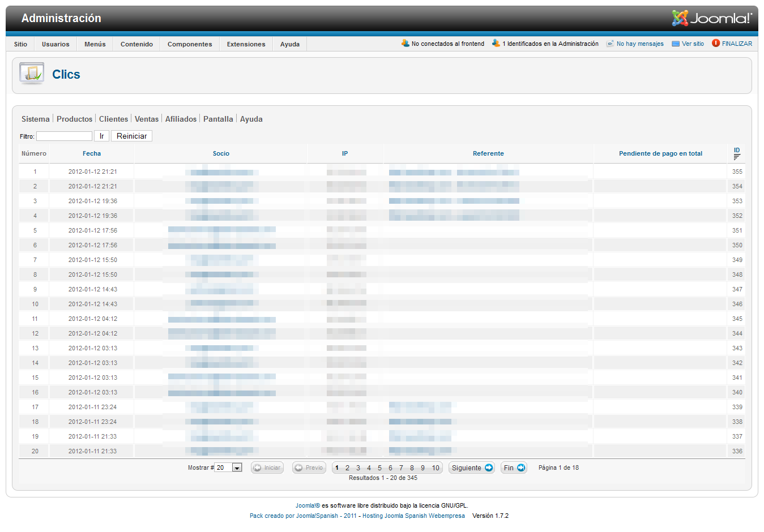Click the Página 1 de 18 text

coord(558,468)
